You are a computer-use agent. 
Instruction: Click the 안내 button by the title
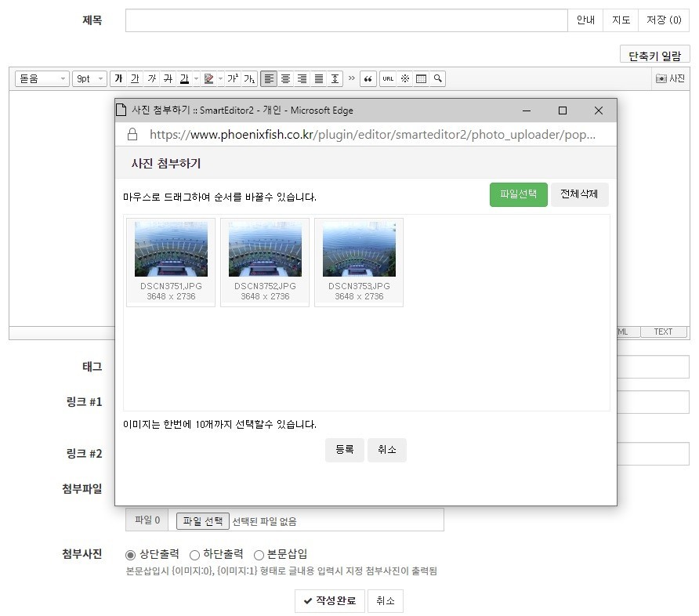(x=585, y=20)
